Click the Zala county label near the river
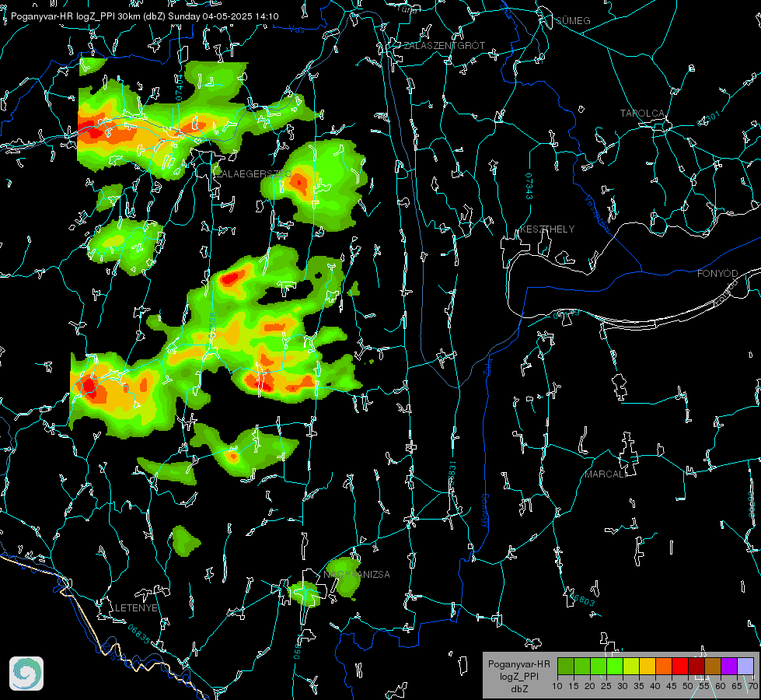 pos(487,366)
